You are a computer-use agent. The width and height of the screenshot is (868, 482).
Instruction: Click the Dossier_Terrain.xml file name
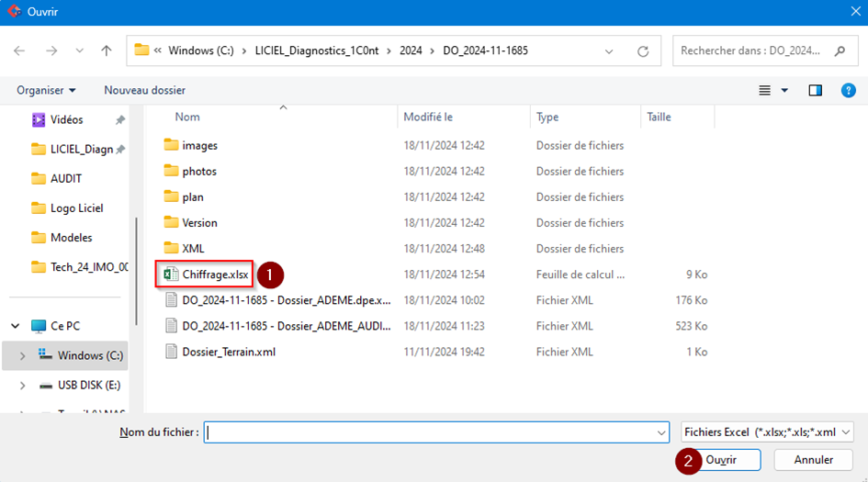coord(229,352)
